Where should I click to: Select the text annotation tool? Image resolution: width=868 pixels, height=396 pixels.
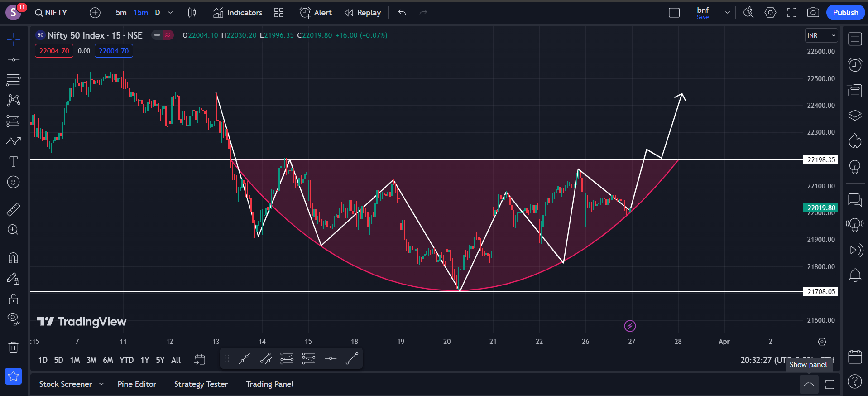tap(14, 161)
